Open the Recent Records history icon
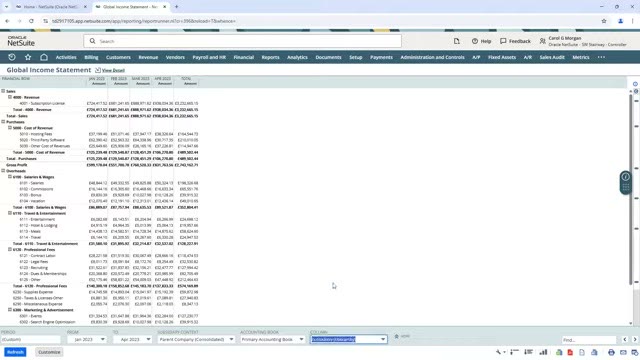Screen dimensions: 640x360 [x=12, y=57]
